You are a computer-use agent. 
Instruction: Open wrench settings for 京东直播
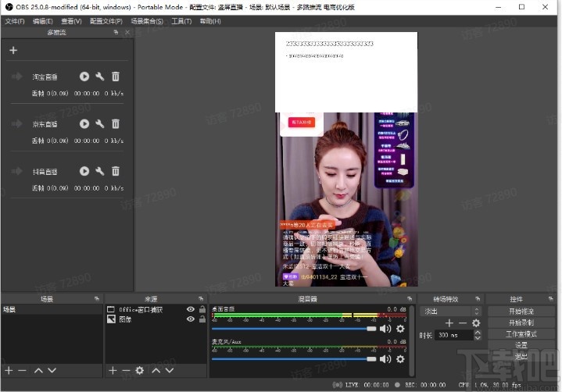[99, 123]
